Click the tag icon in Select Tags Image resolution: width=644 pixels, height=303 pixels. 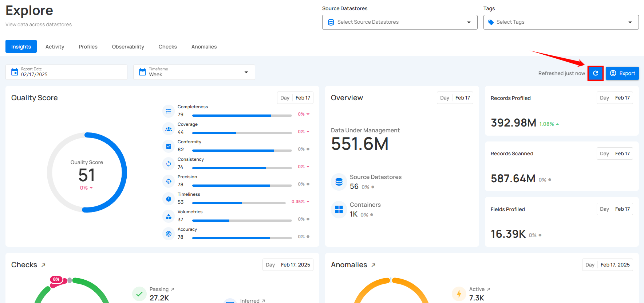[491, 22]
